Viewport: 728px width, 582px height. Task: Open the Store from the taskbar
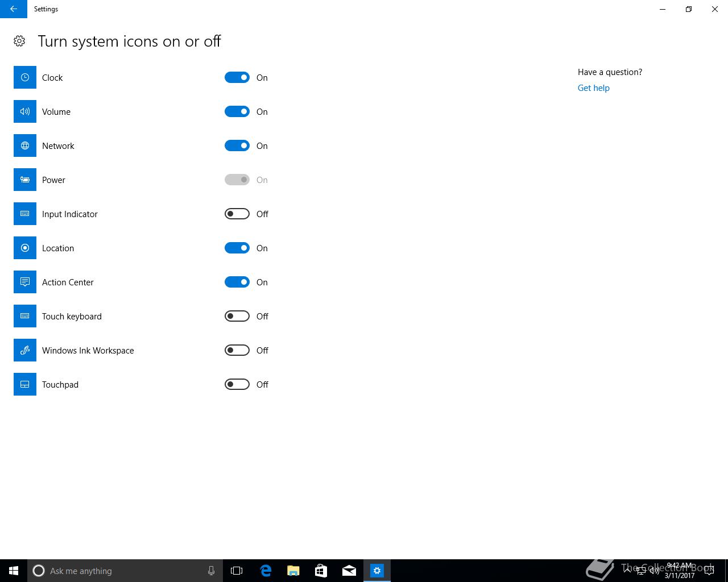click(x=321, y=571)
